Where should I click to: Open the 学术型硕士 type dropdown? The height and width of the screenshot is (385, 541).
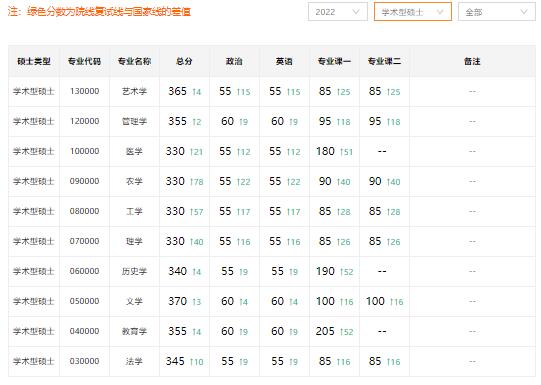pyautogui.click(x=413, y=12)
